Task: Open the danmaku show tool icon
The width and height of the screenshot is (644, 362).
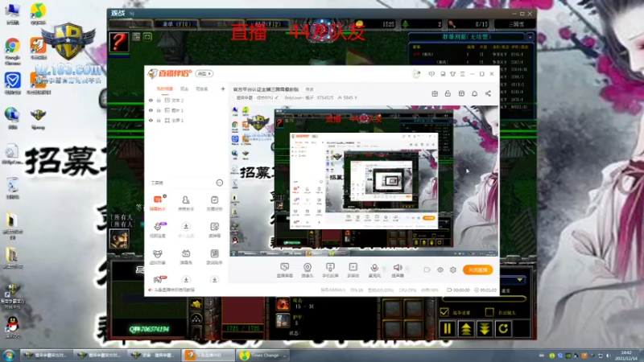Action: [x=186, y=257]
